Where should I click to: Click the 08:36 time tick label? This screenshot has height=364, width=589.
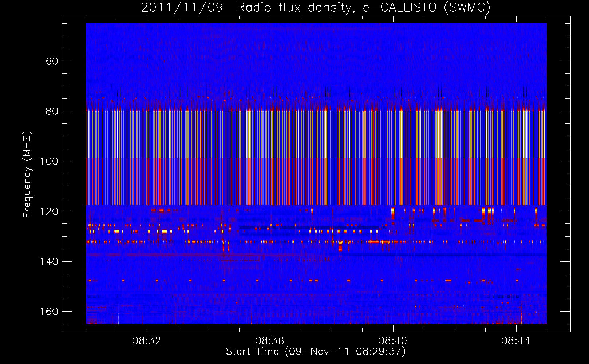[x=270, y=341]
